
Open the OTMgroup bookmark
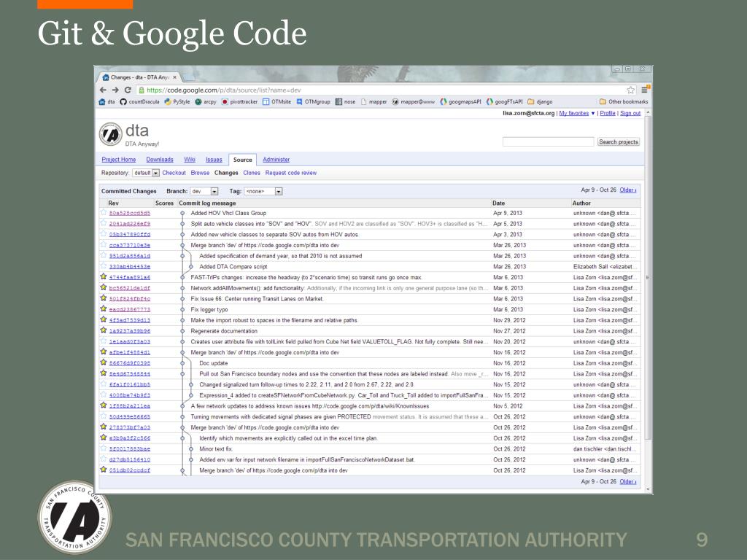(x=314, y=101)
